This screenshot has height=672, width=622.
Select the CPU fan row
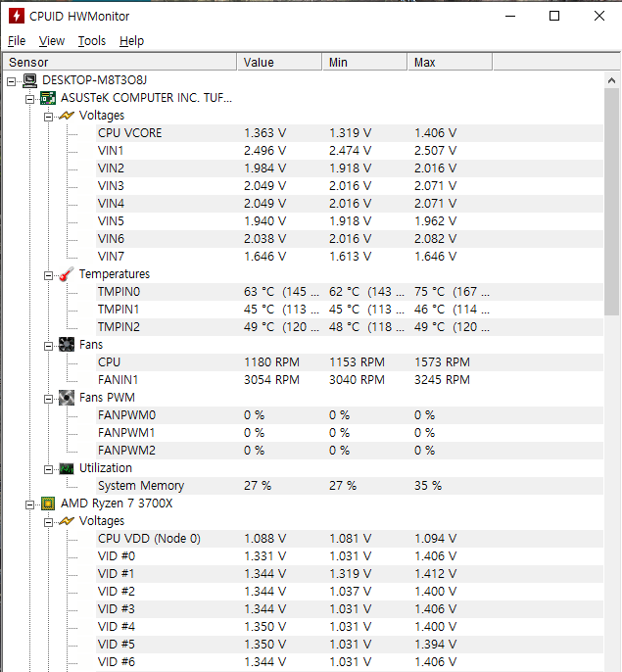point(350,362)
